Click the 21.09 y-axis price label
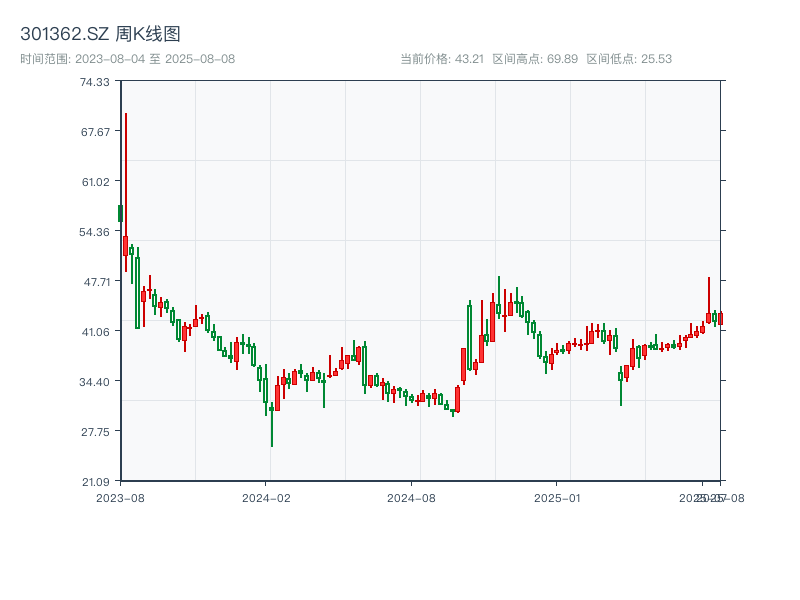This screenshot has width=800, height=600. coord(96,482)
